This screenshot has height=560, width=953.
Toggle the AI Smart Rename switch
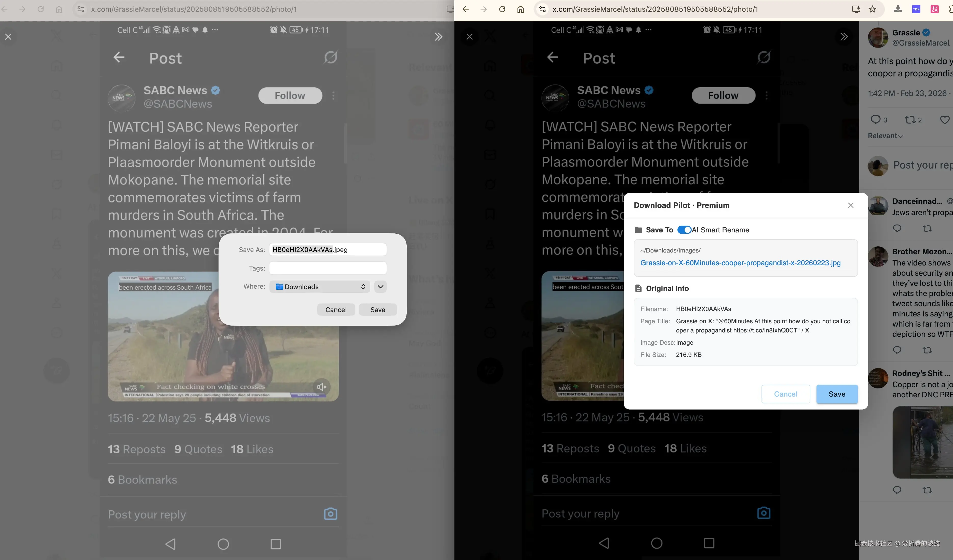[x=684, y=230]
